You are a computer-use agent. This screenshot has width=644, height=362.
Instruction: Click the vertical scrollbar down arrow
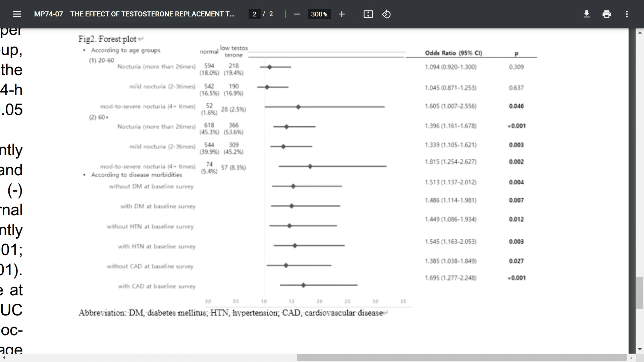coord(640,349)
